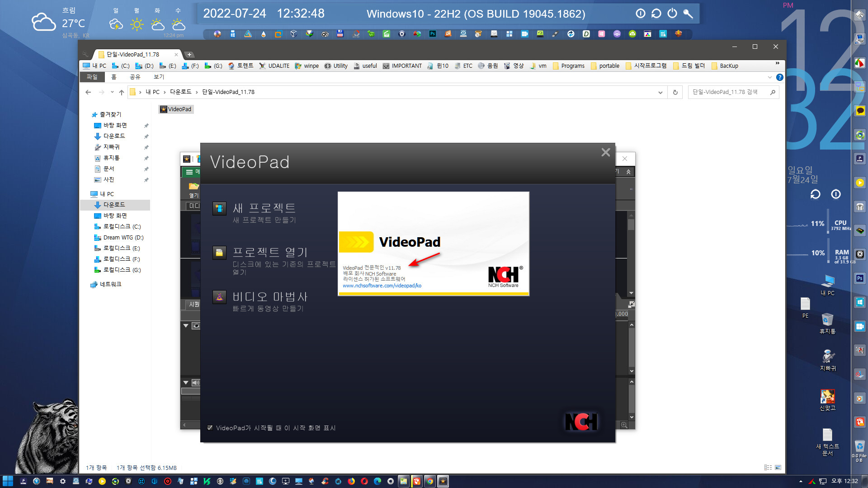Click the New Project (새 프로젝트) icon
The image size is (868, 488).
[x=219, y=208]
